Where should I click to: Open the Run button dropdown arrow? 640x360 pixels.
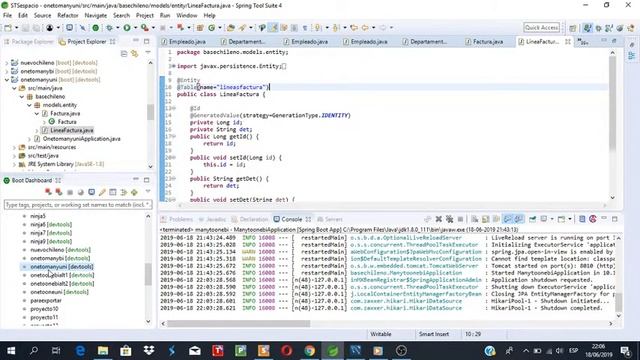coord(135,28)
